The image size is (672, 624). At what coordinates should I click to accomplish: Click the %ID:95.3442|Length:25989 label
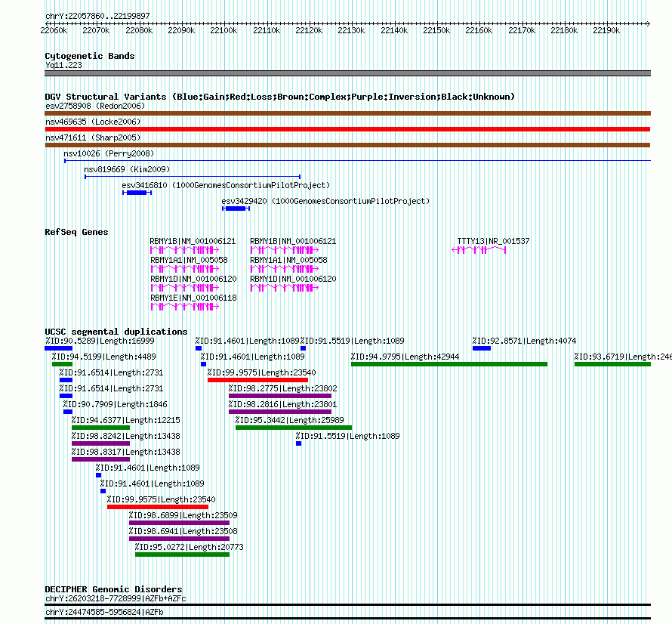[290, 420]
